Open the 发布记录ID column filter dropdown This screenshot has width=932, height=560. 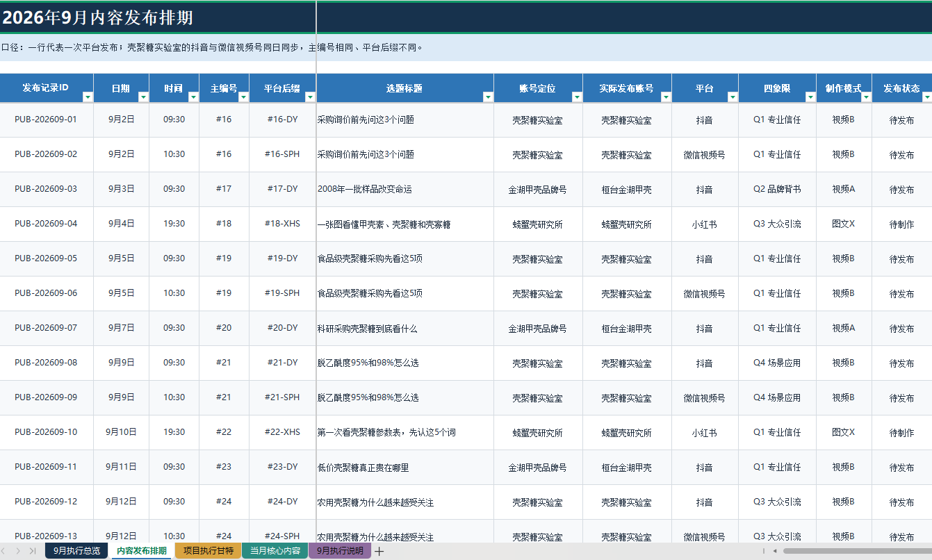pyautogui.click(x=88, y=97)
